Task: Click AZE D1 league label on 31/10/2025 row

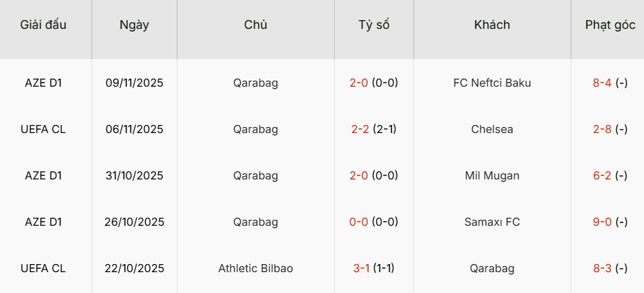Action: (44, 176)
